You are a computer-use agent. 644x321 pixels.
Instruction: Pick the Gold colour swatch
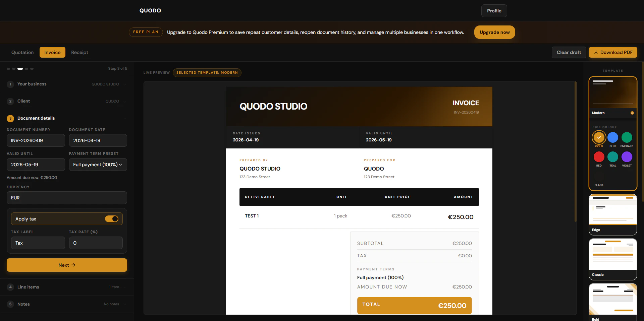coord(599,137)
